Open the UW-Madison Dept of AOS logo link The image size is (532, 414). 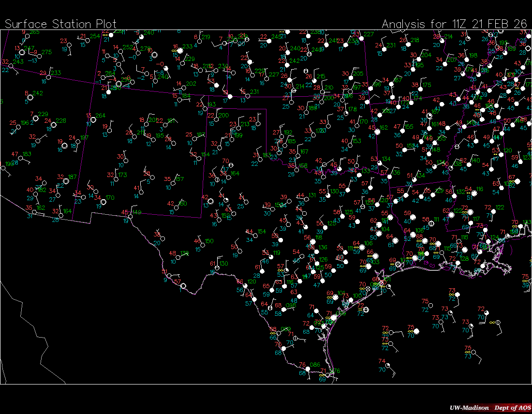(x=488, y=408)
